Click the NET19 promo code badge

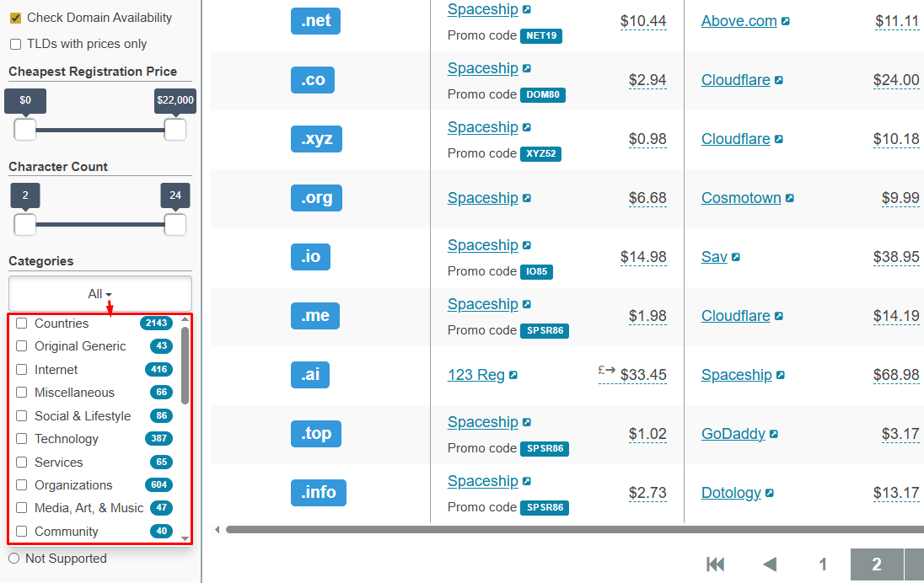click(x=541, y=36)
